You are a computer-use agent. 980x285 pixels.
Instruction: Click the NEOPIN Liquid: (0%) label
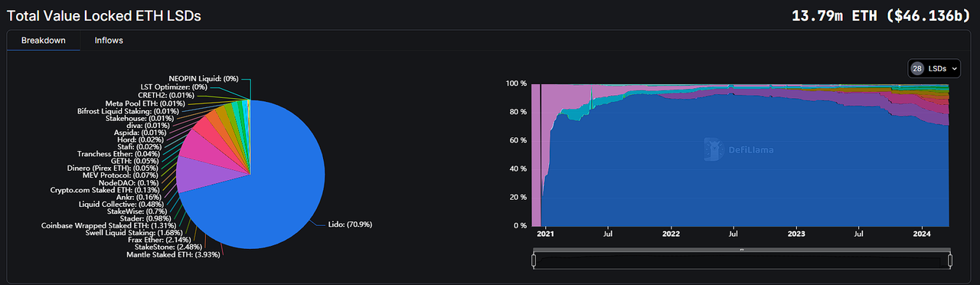[x=204, y=78]
